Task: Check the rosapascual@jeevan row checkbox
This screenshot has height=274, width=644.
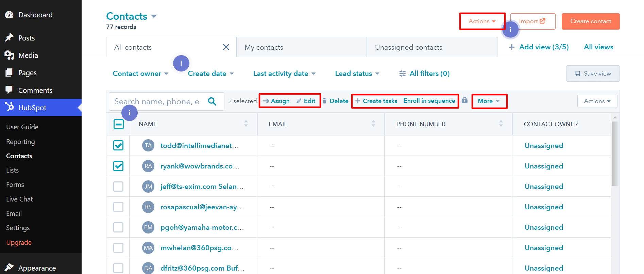Action: tap(118, 207)
